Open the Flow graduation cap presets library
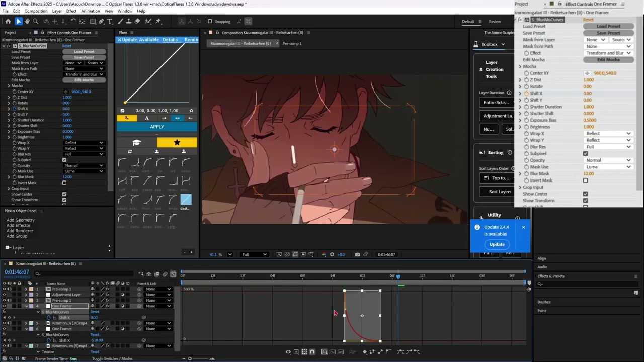Image resolution: width=644 pixels, height=362 pixels. pos(136,143)
